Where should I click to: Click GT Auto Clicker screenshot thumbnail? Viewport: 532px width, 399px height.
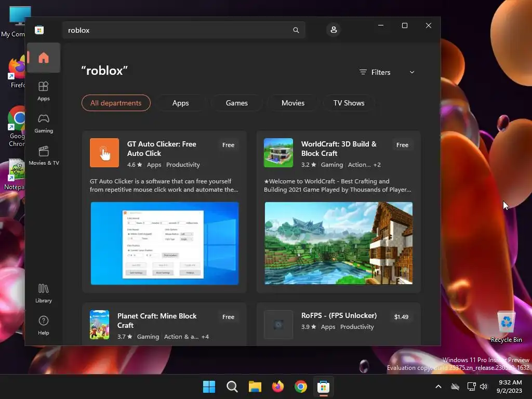[x=165, y=243]
